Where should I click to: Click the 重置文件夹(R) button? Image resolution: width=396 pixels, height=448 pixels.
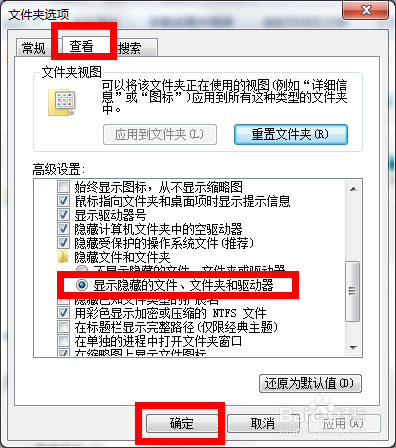(x=291, y=135)
